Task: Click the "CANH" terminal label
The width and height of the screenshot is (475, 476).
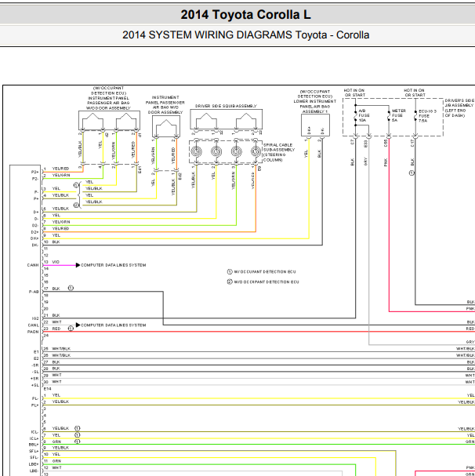Action: click(x=33, y=265)
